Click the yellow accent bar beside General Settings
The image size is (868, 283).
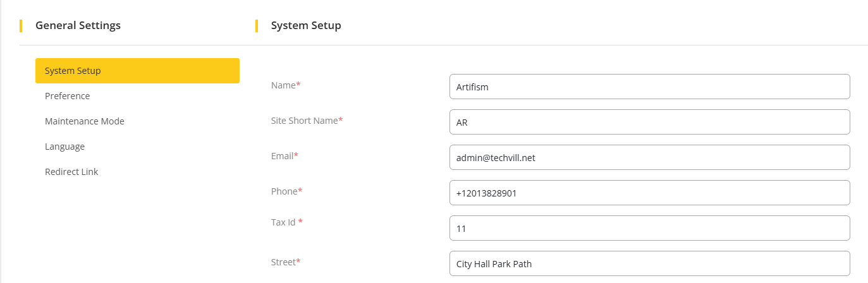click(x=21, y=25)
